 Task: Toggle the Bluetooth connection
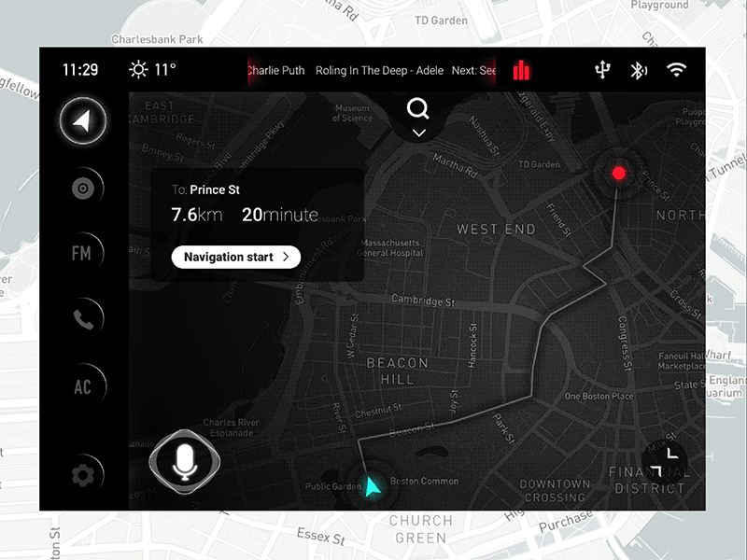tap(639, 70)
